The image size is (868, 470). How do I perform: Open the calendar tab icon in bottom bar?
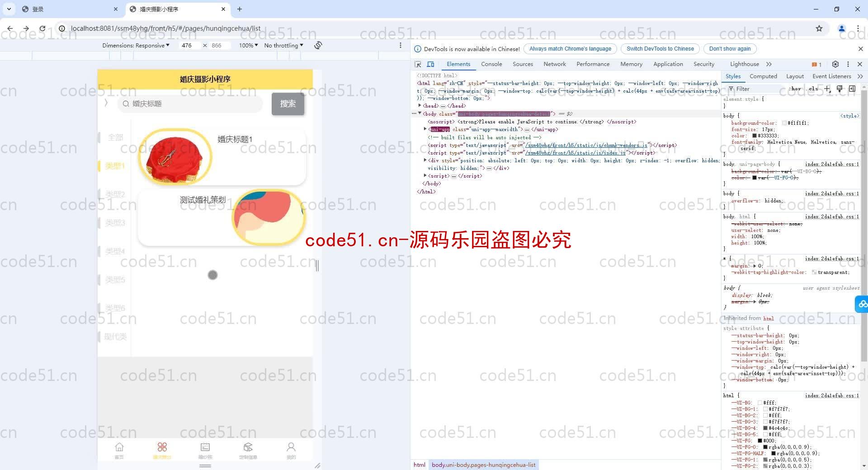tap(205, 447)
